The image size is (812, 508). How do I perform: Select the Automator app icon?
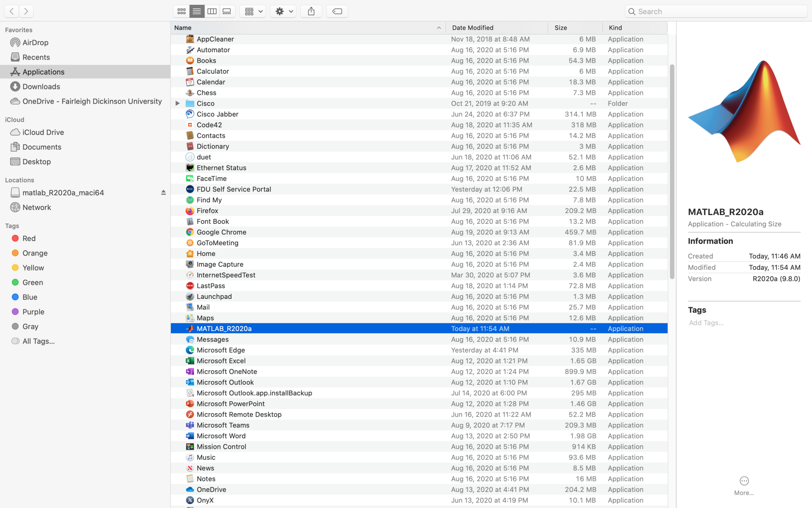coord(190,50)
